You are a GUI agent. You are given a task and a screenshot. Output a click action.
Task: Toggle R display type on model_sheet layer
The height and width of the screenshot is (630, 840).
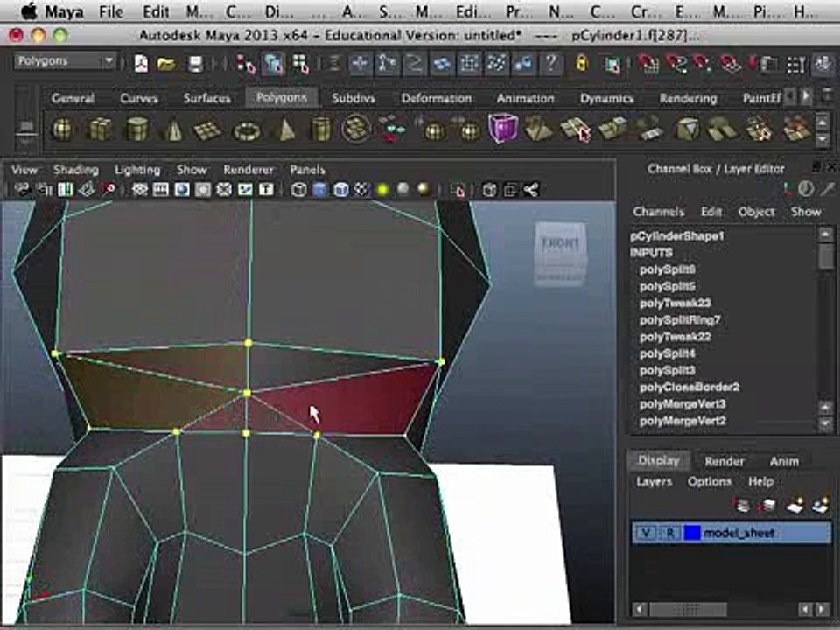(x=671, y=533)
